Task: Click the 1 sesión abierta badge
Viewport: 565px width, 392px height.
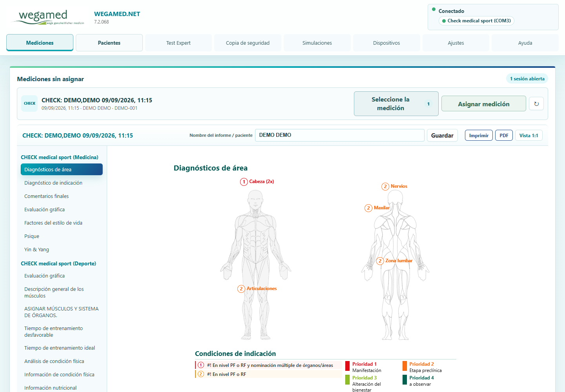Action: click(x=527, y=79)
